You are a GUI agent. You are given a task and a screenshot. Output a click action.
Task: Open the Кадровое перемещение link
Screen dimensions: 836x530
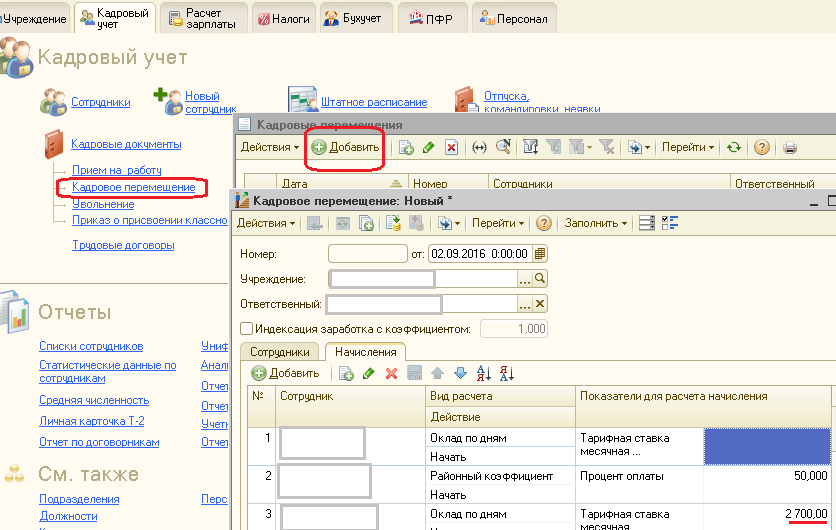(134, 187)
